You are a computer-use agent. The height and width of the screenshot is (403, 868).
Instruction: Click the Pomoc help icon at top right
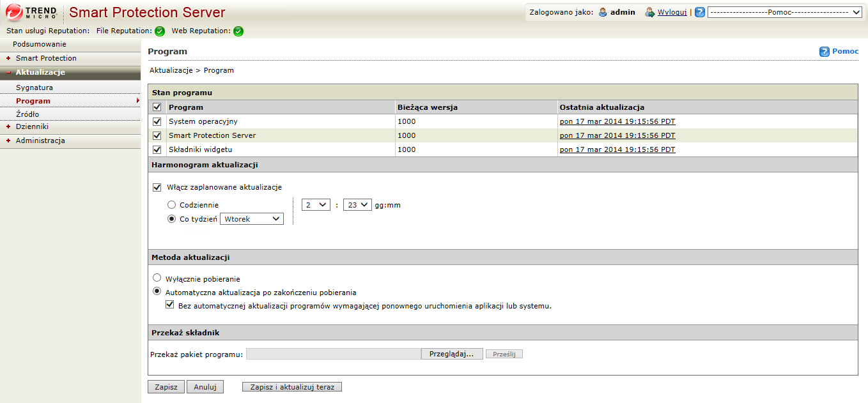pos(825,52)
